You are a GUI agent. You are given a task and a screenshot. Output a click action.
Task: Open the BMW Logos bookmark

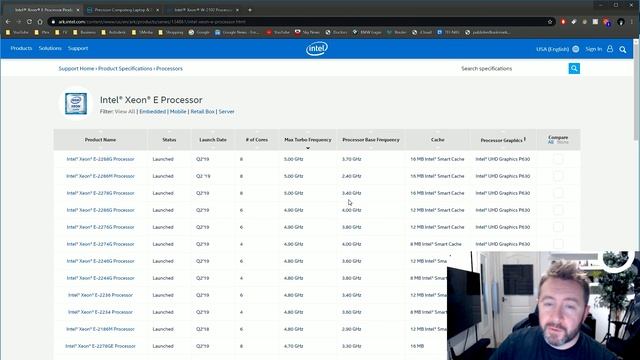point(367,32)
